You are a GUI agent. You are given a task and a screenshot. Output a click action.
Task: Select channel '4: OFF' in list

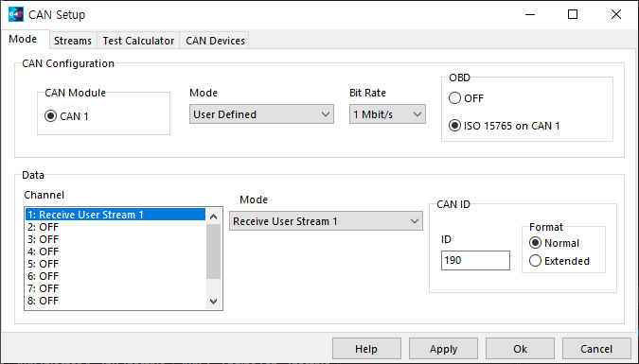pos(115,251)
